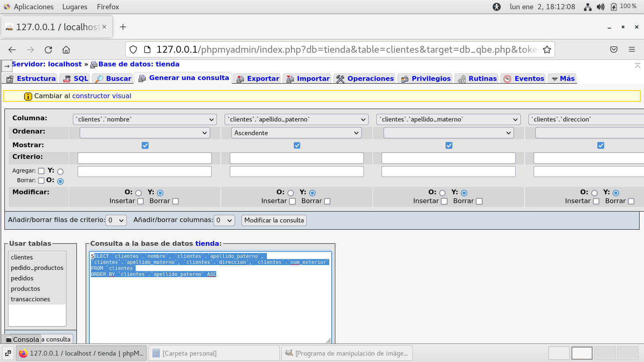Open the `clientes`.`nombre` column dropdown

pos(145,119)
